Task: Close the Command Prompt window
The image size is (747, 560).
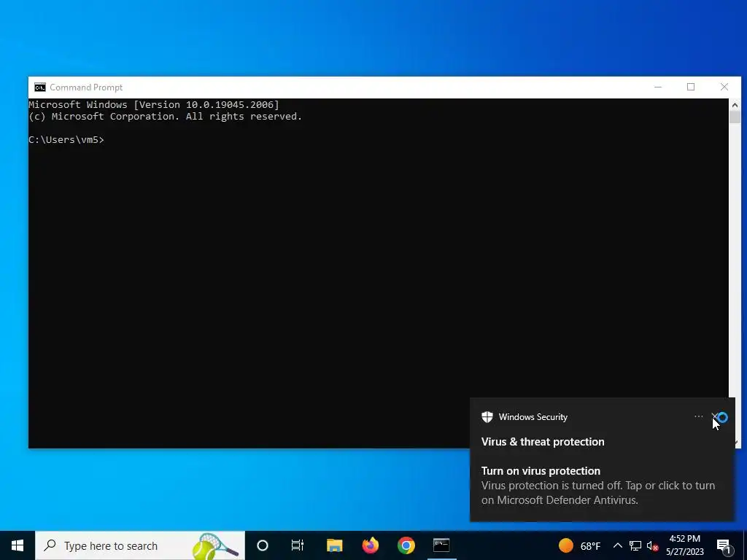Action: pyautogui.click(x=724, y=87)
